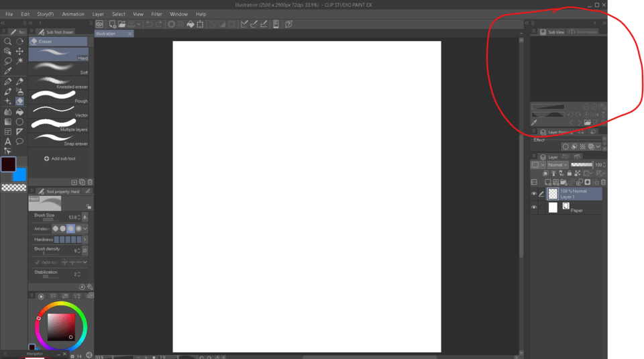The height and width of the screenshot is (359, 644).
Task: Duplicate sub tool icon in Sub Tool panel
Action: (x=82, y=182)
